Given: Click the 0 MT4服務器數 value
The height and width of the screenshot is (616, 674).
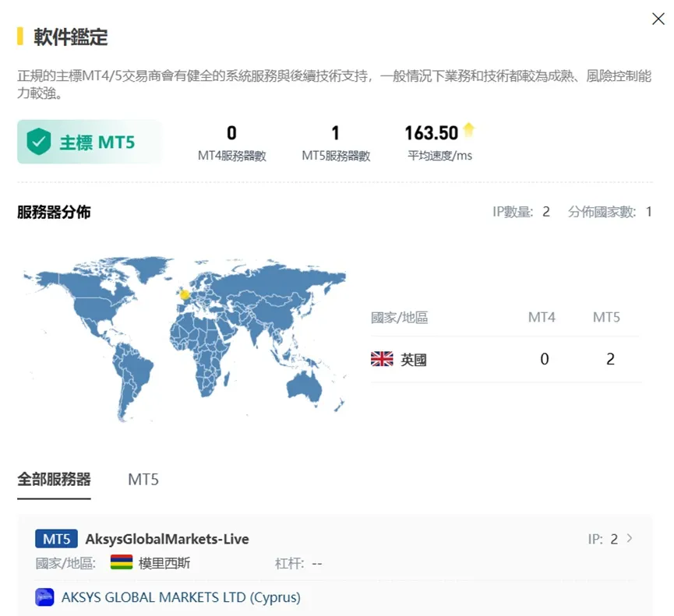Looking at the screenshot, I should coord(231,133).
